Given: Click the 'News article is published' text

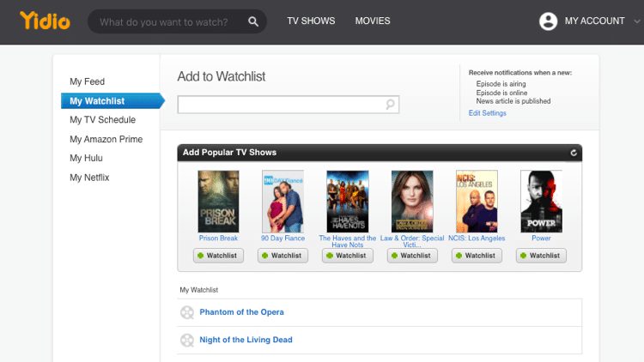Looking at the screenshot, I should point(513,101).
